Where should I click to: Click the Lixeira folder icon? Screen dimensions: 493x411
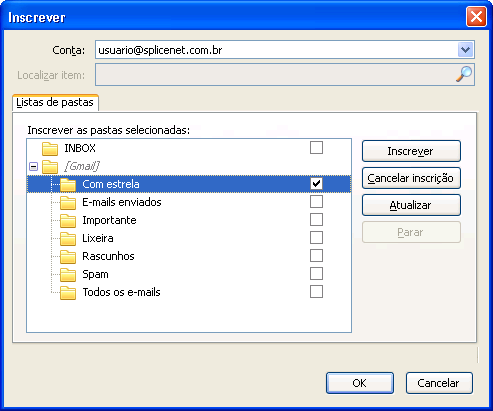[x=68, y=239]
